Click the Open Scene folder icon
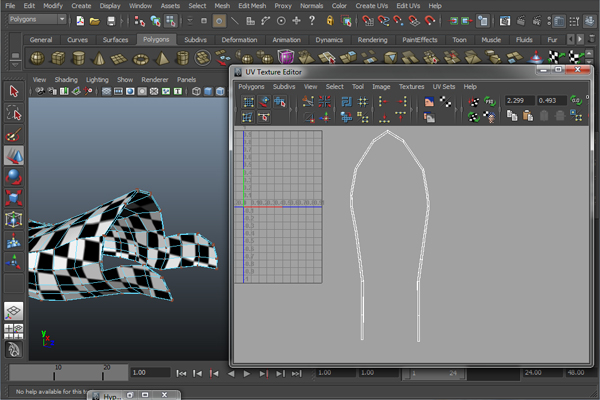The width and height of the screenshot is (600, 400). (95, 21)
